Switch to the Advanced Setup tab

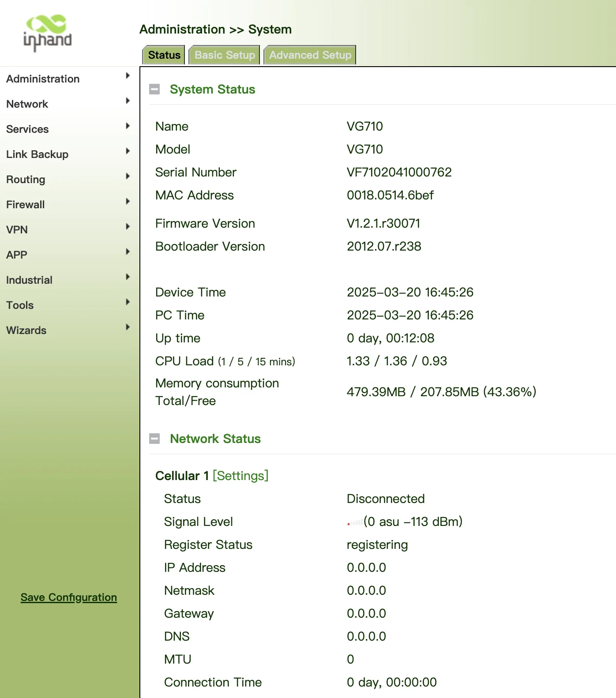(x=310, y=55)
